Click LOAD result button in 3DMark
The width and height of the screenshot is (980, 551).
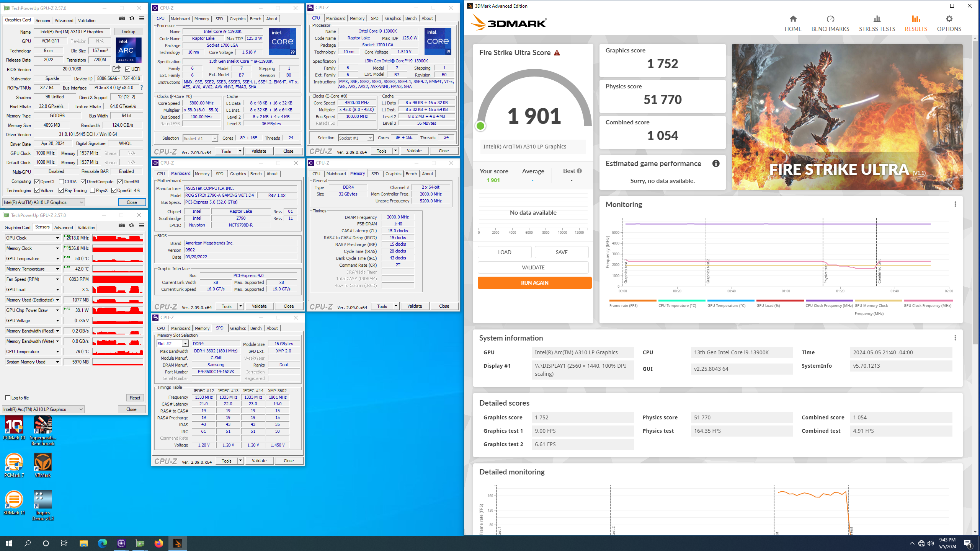pos(504,252)
